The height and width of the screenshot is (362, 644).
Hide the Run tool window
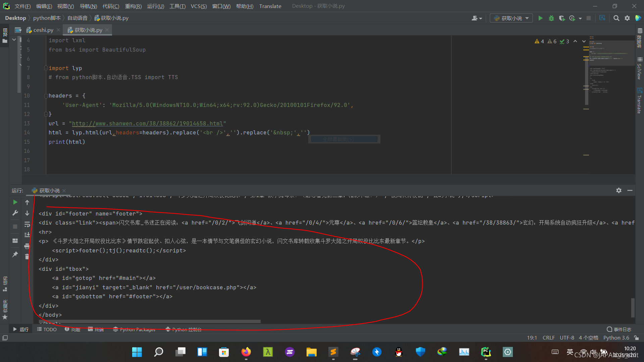click(630, 190)
